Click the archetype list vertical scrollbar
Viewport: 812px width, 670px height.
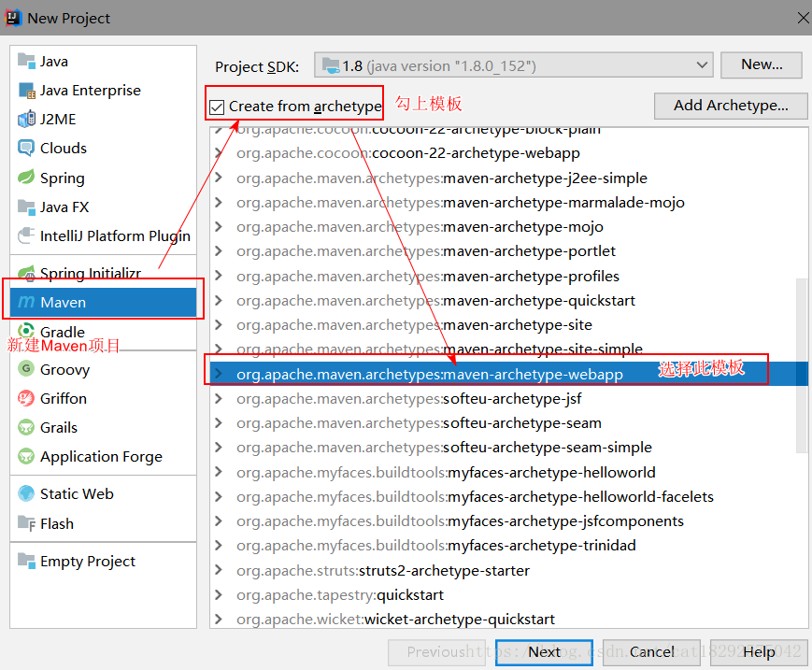pyautogui.click(x=802, y=365)
